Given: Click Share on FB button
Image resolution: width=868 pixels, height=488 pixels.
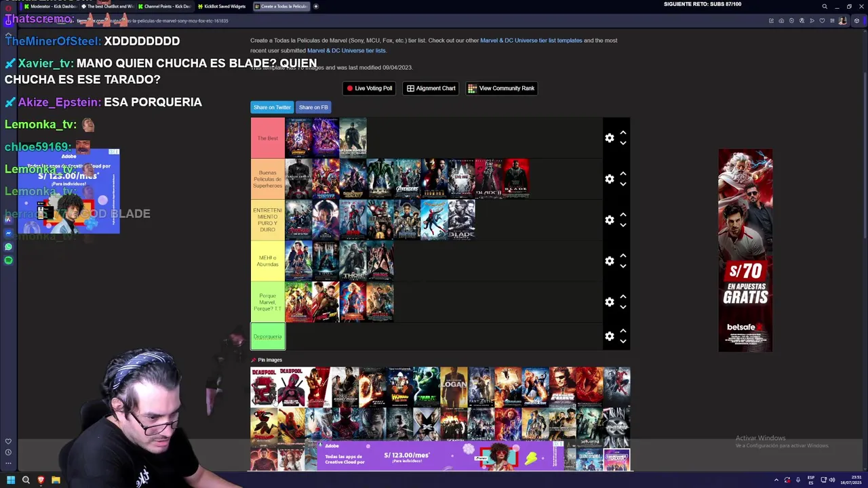Looking at the screenshot, I should 313,107.
